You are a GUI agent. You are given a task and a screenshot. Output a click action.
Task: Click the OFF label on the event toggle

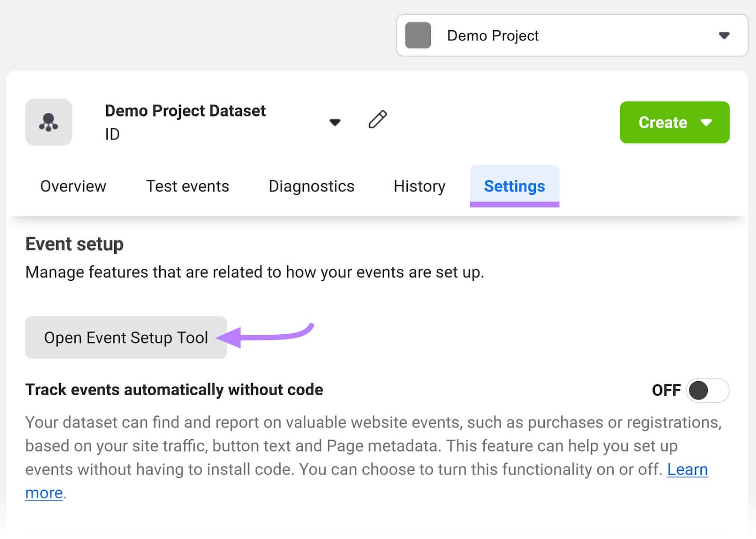point(667,391)
